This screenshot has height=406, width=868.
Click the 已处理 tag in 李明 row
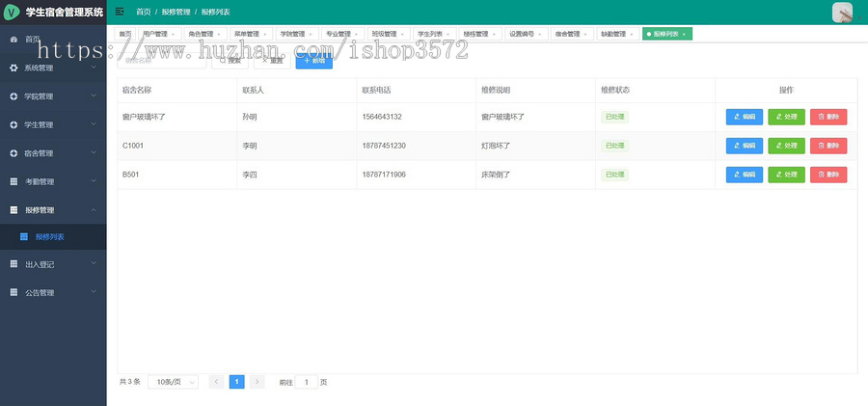(615, 146)
